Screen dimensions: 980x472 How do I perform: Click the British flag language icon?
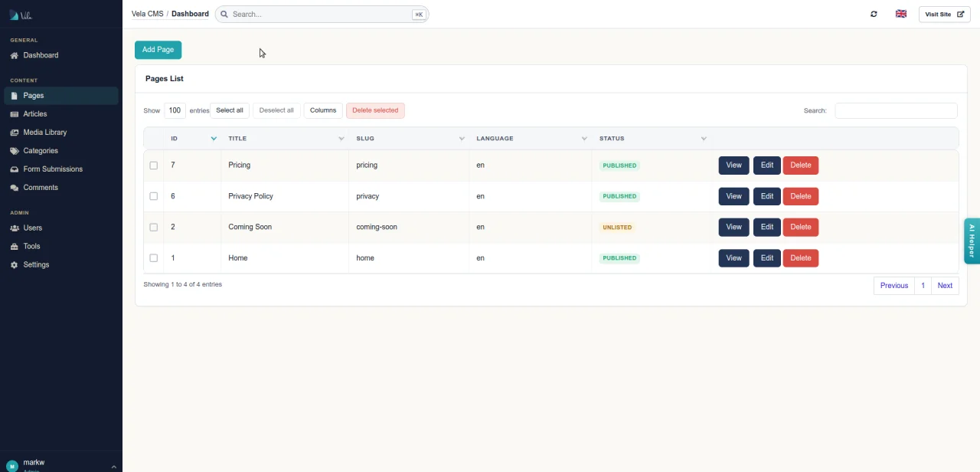click(900, 13)
